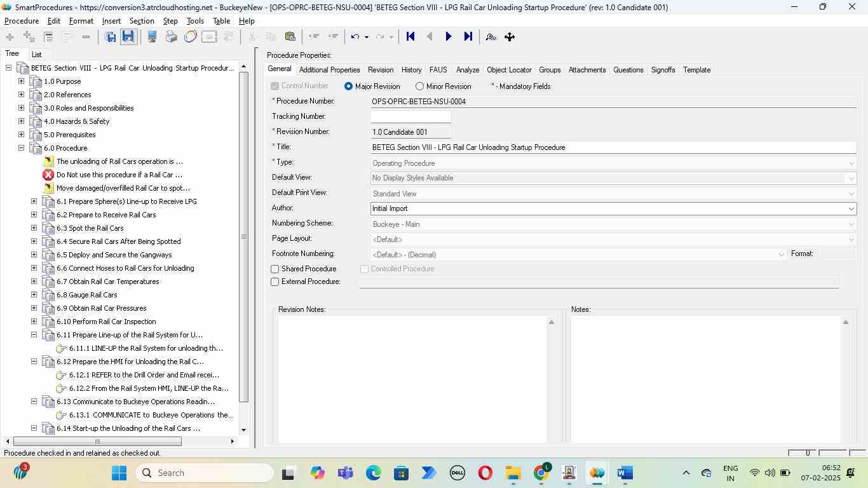Image resolution: width=868 pixels, height=488 pixels.
Task: Click the tree vertical scrollbar thumb
Action: [x=243, y=236]
